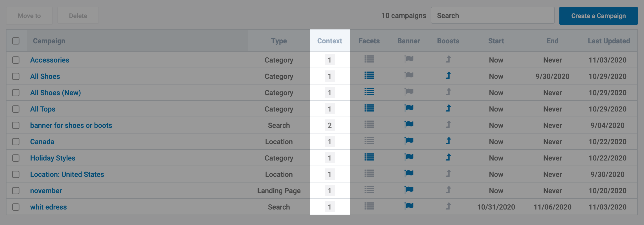Screen dimensions: 644x225
Task: Click the boosts arrow icon for Accessories
Action: (x=448, y=59)
